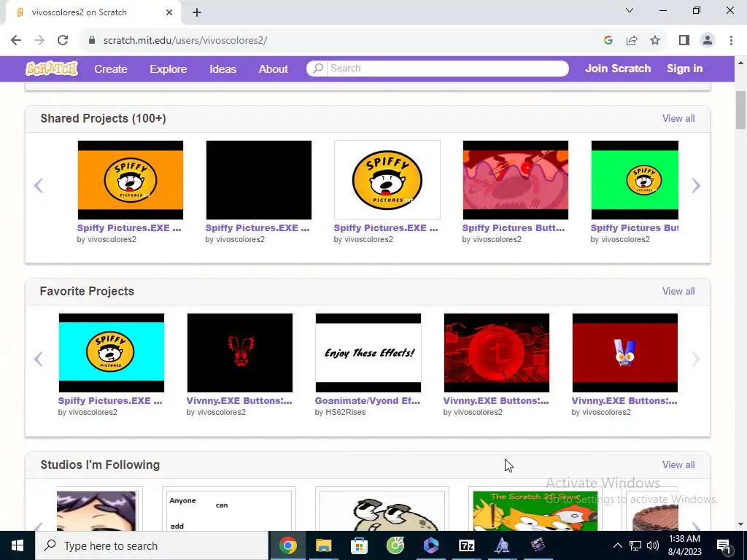Reload the page with the refresh icon
747x560 pixels.
click(63, 41)
